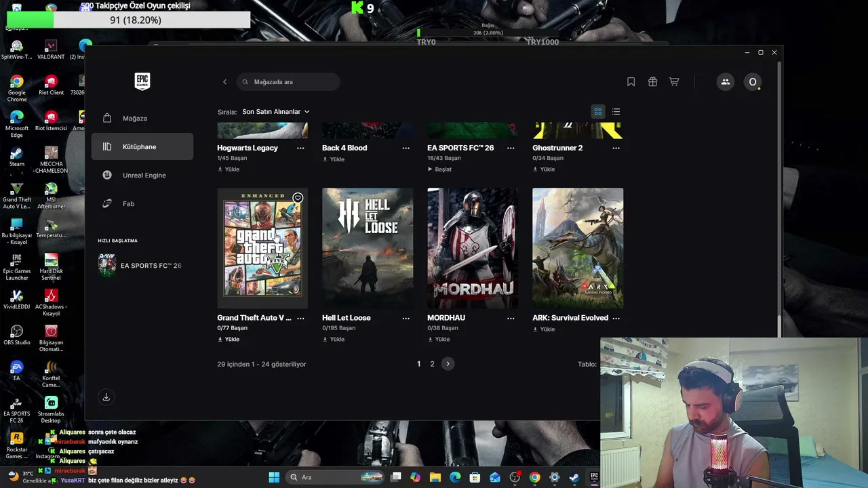
Task: Open the options dots for MORDHAU
Action: click(511, 318)
